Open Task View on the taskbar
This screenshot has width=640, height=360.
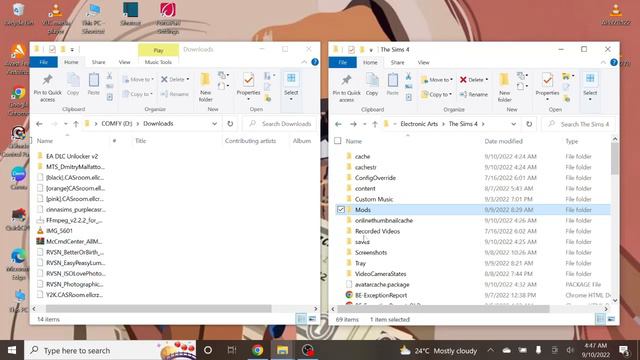(x=232, y=350)
